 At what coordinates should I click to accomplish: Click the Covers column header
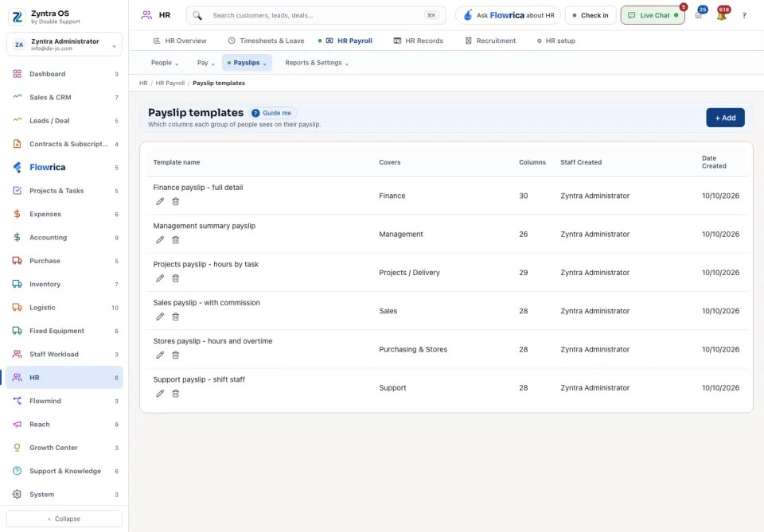[x=390, y=162]
